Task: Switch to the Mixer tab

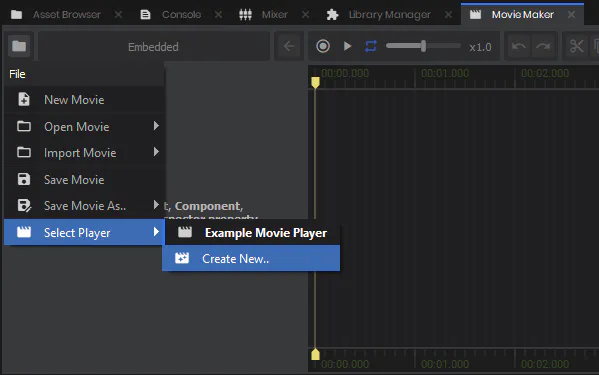Action: coord(263,15)
